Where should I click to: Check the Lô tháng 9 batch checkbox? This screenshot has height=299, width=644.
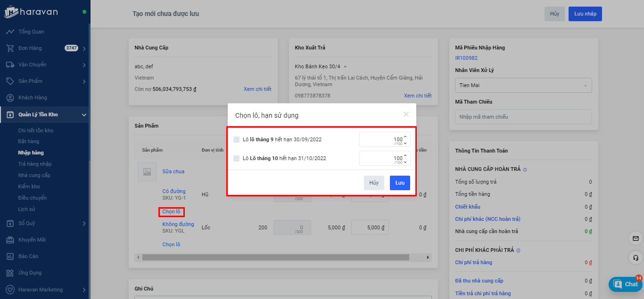tap(237, 139)
